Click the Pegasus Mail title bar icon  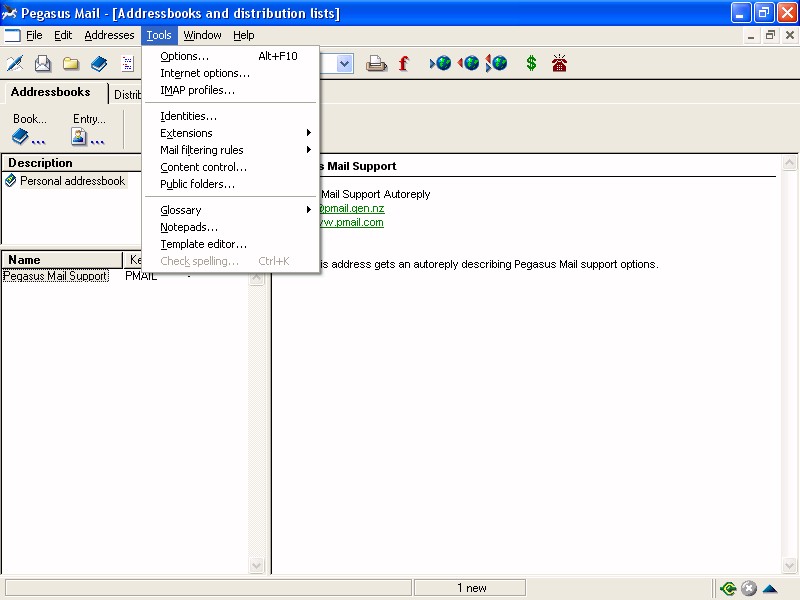tap(9, 13)
